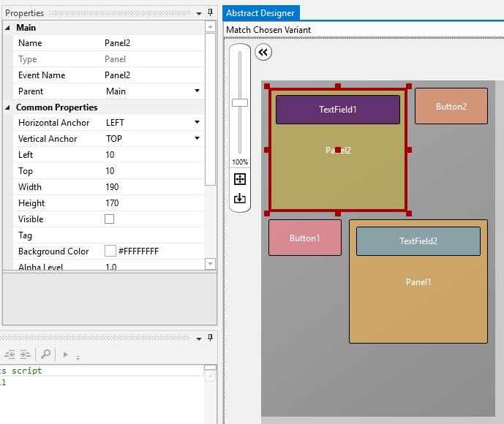Open the Horizontal Anchor dropdown
Viewport: 504px width, 424px height.
pyautogui.click(x=197, y=123)
